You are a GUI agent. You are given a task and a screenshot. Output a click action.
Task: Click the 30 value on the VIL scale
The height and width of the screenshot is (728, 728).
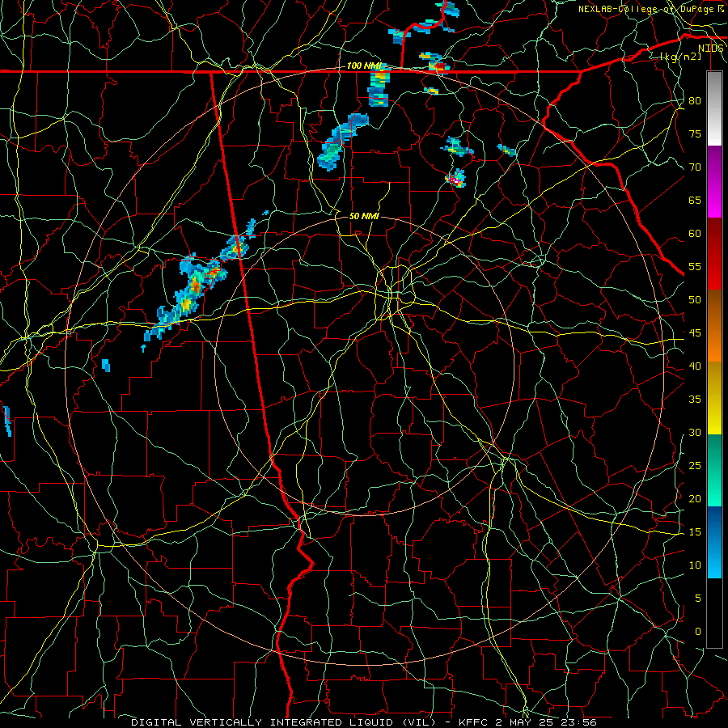695,433
